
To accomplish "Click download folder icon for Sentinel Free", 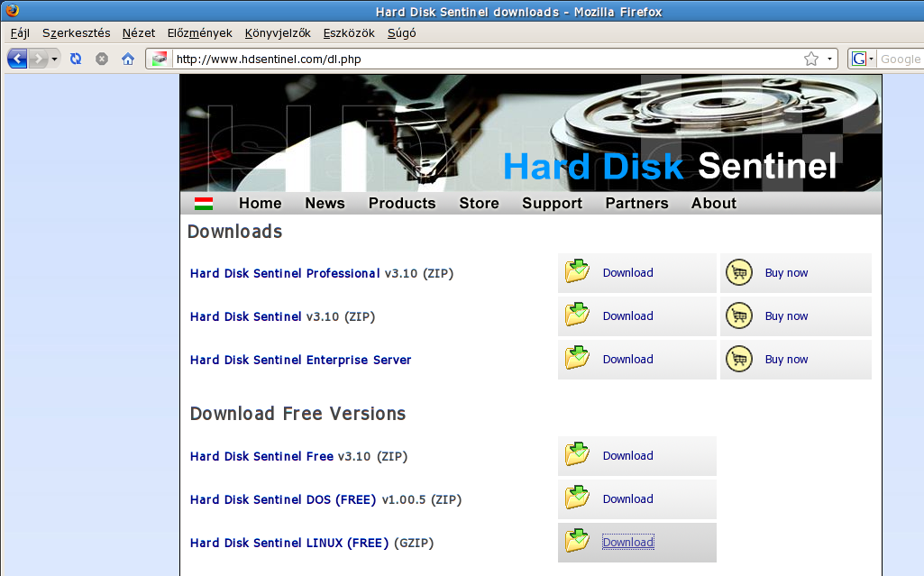I will pos(577,455).
